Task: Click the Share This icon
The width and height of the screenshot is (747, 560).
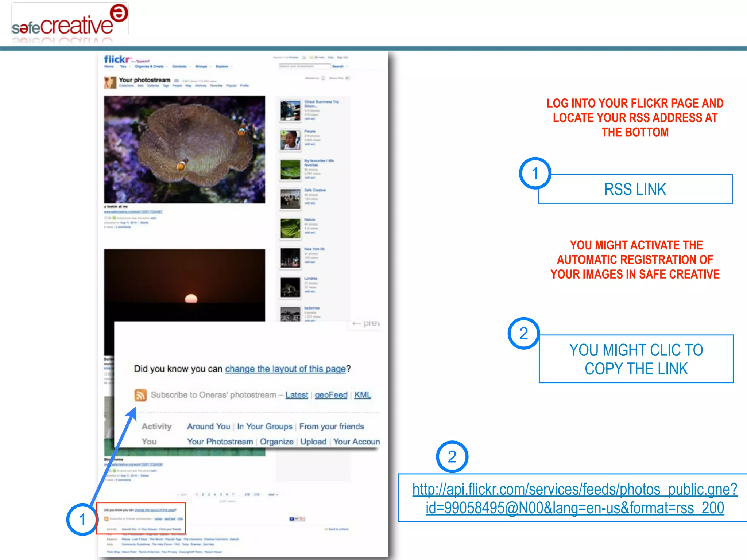Action: [x=347, y=78]
